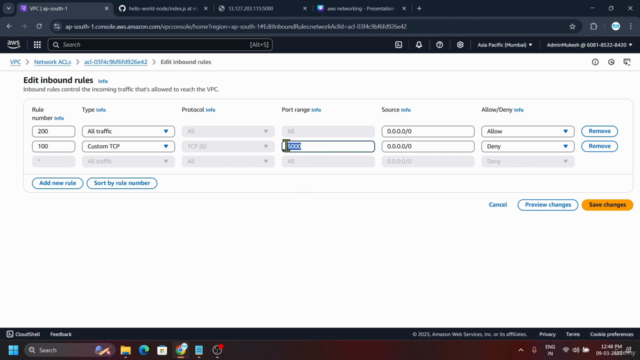Click the rule number field containing 100
This screenshot has height=360, width=640.
53,146
